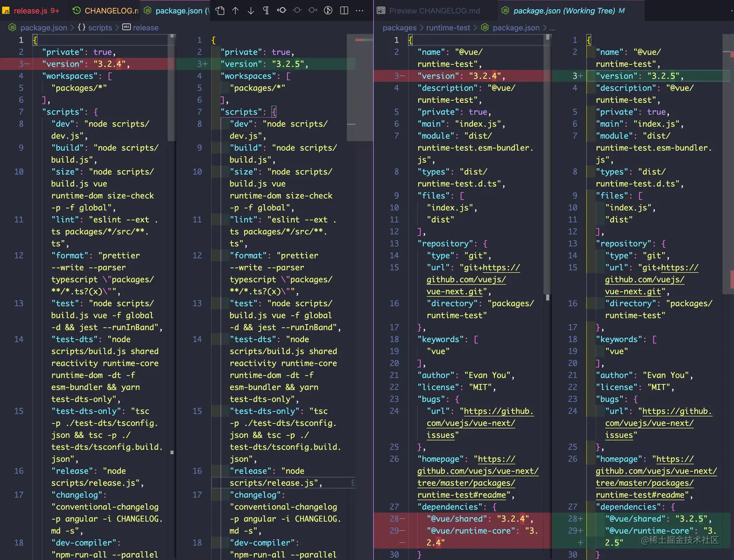Click CHANGELOG.md tab history icon
734x560 pixels.
[x=77, y=11]
